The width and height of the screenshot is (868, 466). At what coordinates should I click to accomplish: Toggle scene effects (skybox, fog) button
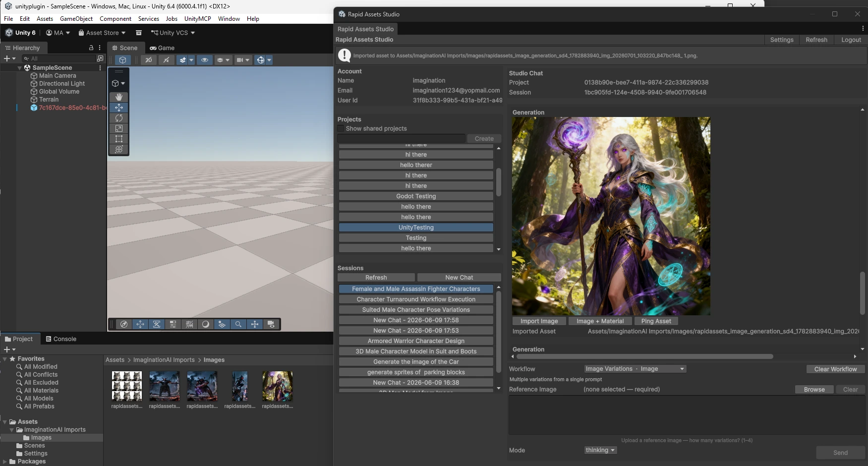[182, 60]
